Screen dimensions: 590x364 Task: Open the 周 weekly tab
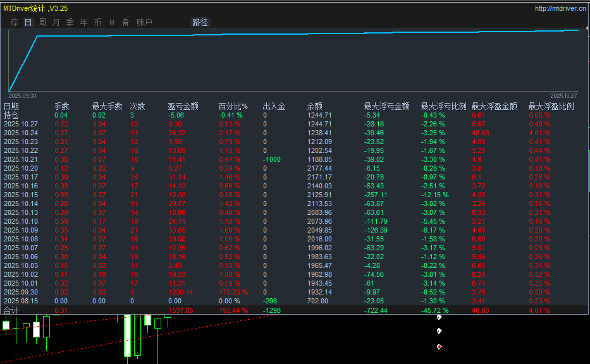[42, 23]
